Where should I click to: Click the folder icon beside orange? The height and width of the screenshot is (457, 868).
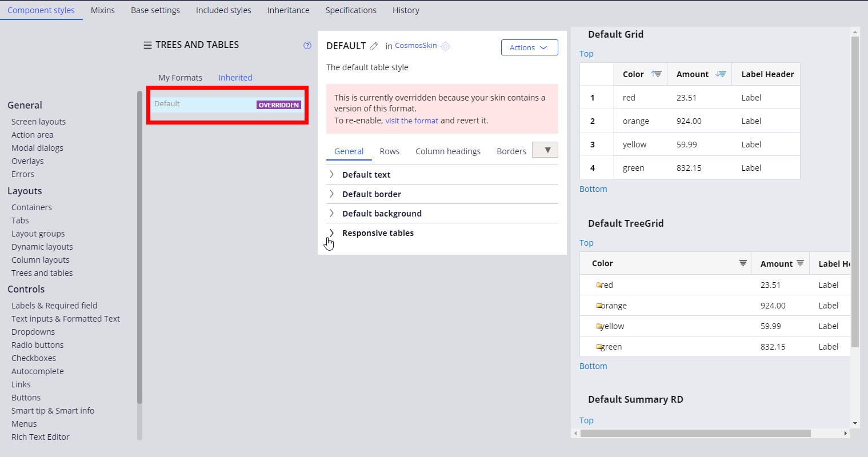[x=599, y=306]
